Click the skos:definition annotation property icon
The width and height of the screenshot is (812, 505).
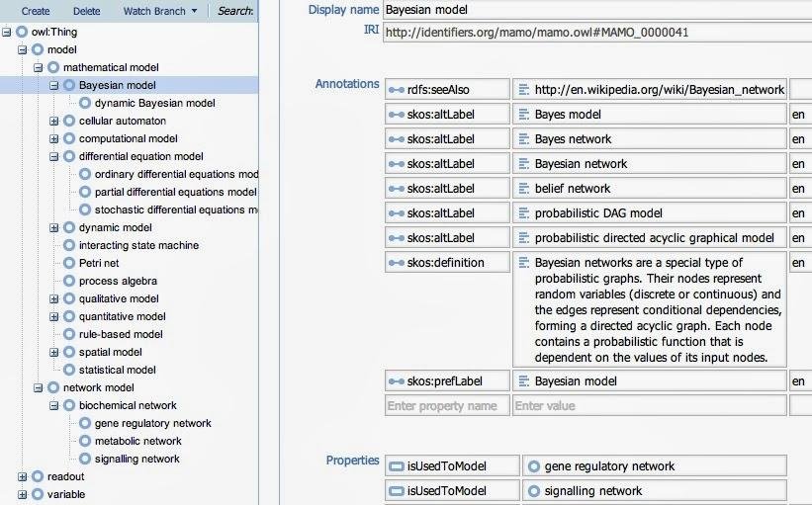point(397,263)
